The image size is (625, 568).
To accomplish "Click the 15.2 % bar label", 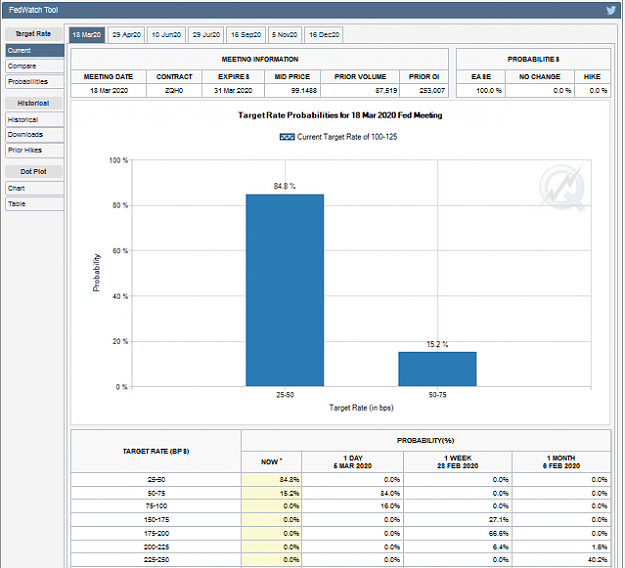I will [x=437, y=344].
